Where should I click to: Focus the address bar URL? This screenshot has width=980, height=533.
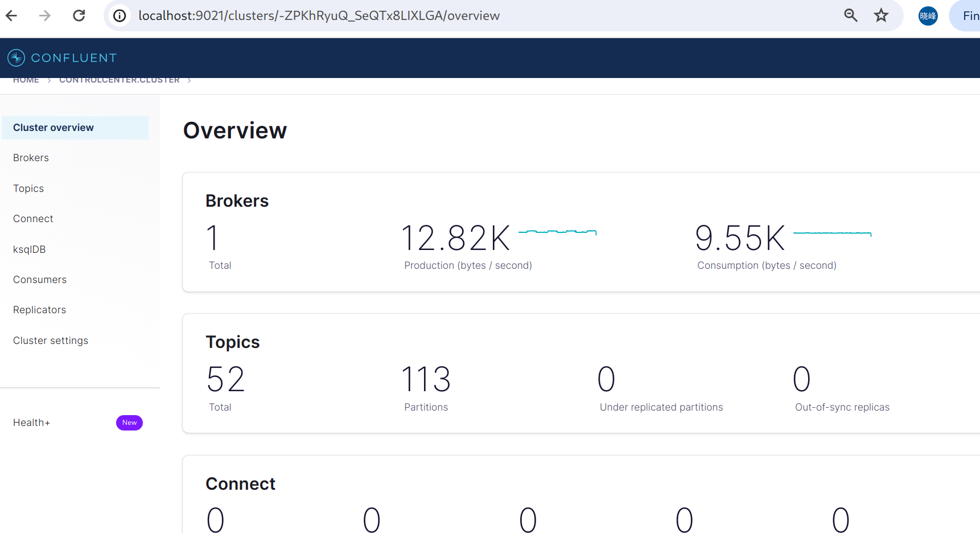(319, 15)
